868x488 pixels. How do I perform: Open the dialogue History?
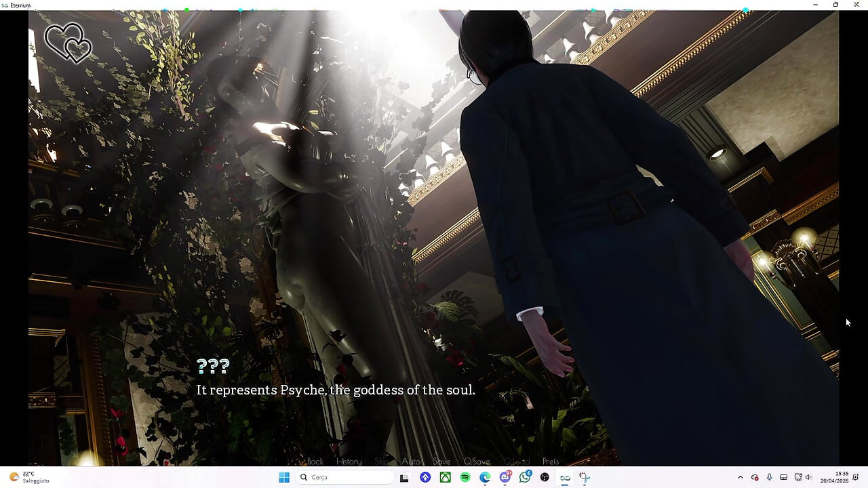click(x=349, y=462)
